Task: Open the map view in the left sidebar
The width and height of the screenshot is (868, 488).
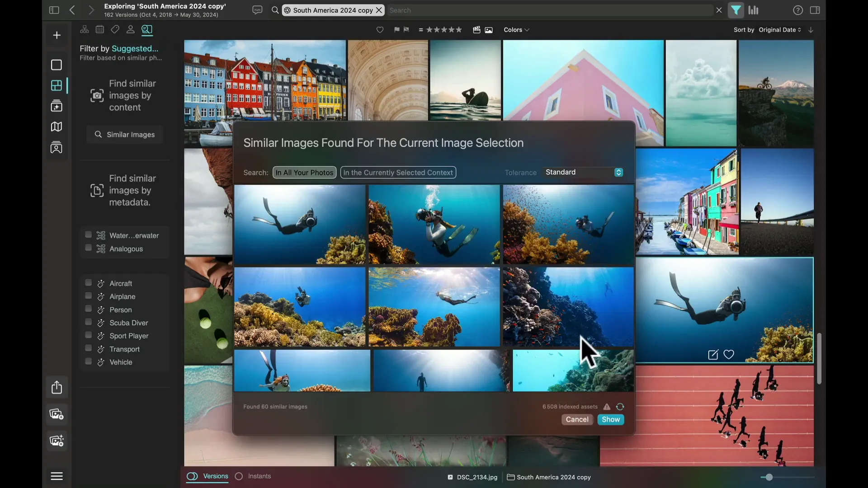Action: point(56,127)
